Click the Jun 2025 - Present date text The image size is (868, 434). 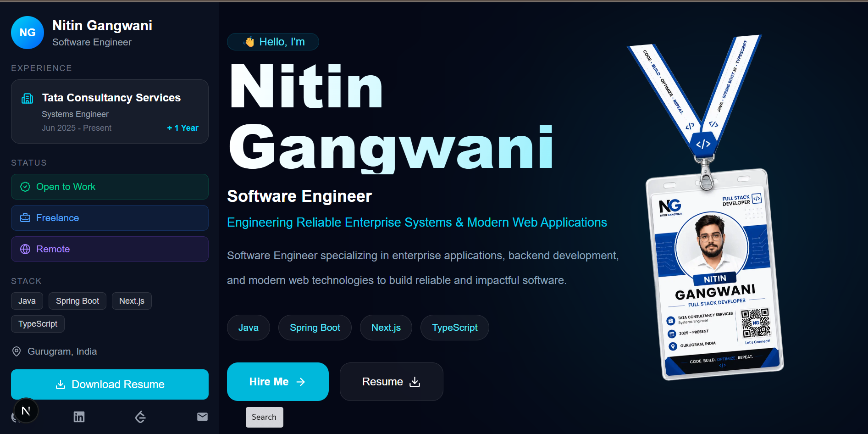(77, 128)
